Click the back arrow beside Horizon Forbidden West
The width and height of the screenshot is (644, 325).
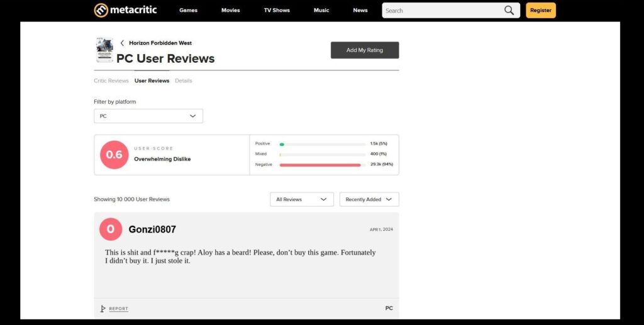click(x=122, y=43)
